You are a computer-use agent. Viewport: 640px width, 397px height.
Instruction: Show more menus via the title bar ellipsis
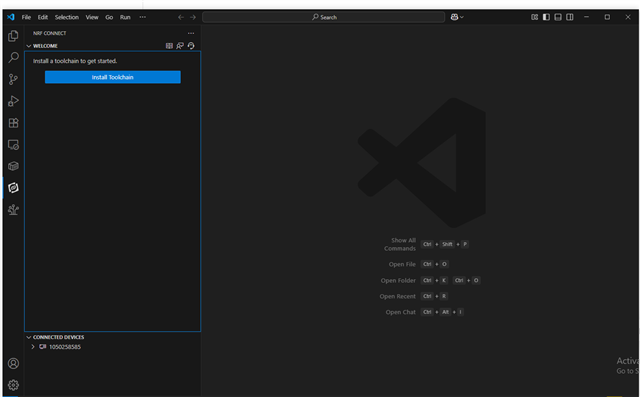coord(142,17)
